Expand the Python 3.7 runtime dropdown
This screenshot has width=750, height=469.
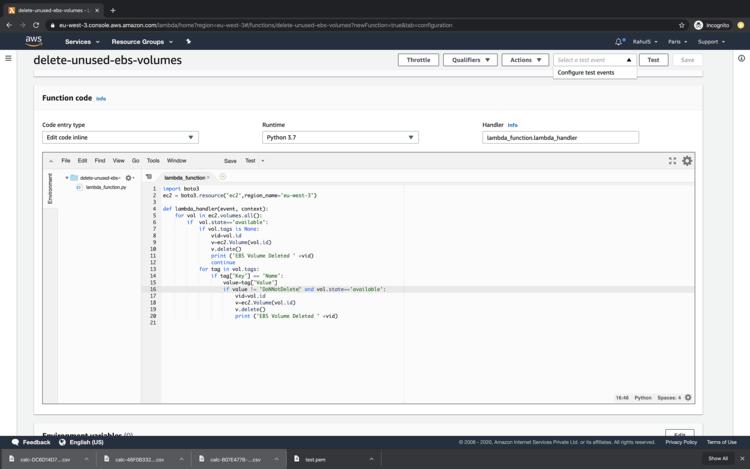[x=340, y=137]
